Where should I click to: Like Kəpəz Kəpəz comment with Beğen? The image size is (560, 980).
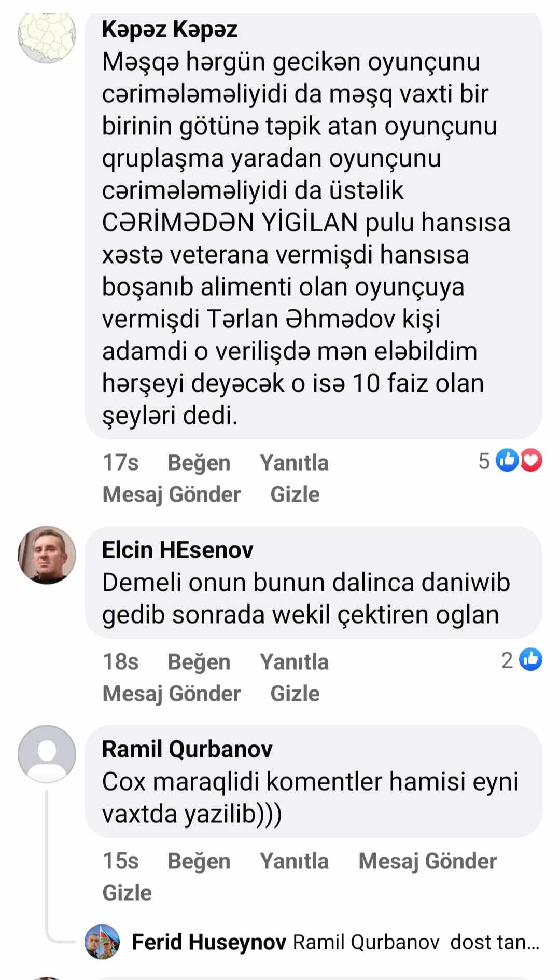[x=199, y=463]
